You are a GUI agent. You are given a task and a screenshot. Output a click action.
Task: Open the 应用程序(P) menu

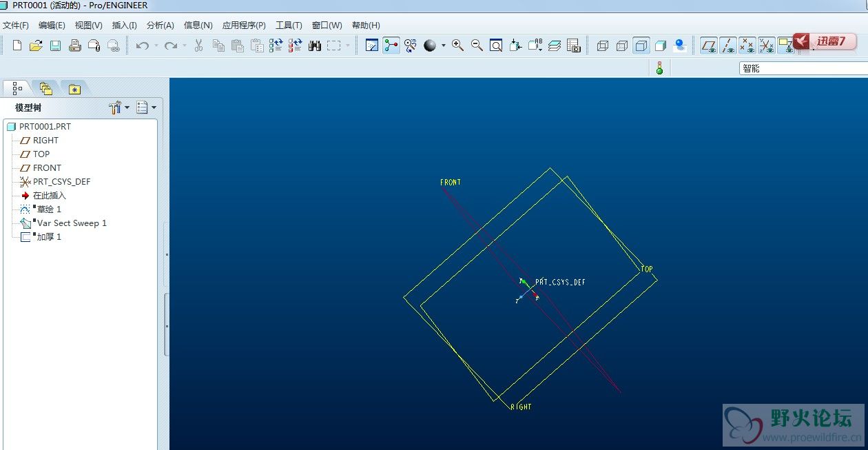point(244,25)
